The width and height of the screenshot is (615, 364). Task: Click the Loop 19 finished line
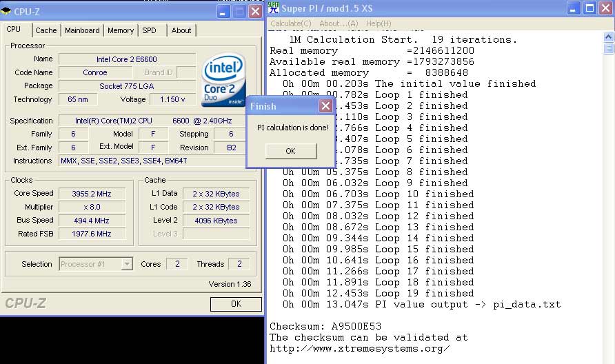pyautogui.click(x=378, y=294)
